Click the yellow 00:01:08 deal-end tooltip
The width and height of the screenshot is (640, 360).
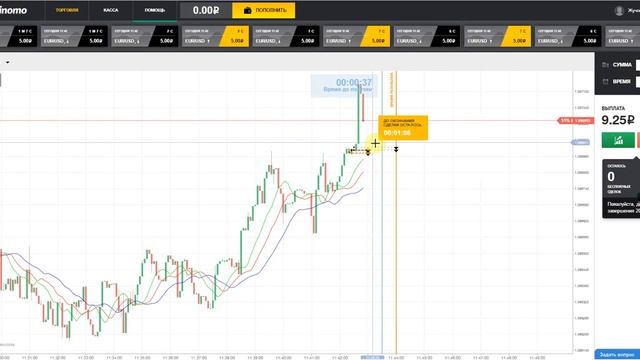pyautogui.click(x=403, y=128)
